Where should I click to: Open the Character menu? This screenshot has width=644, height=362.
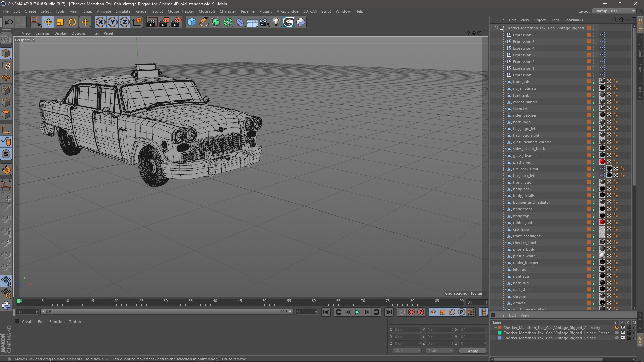(228, 11)
